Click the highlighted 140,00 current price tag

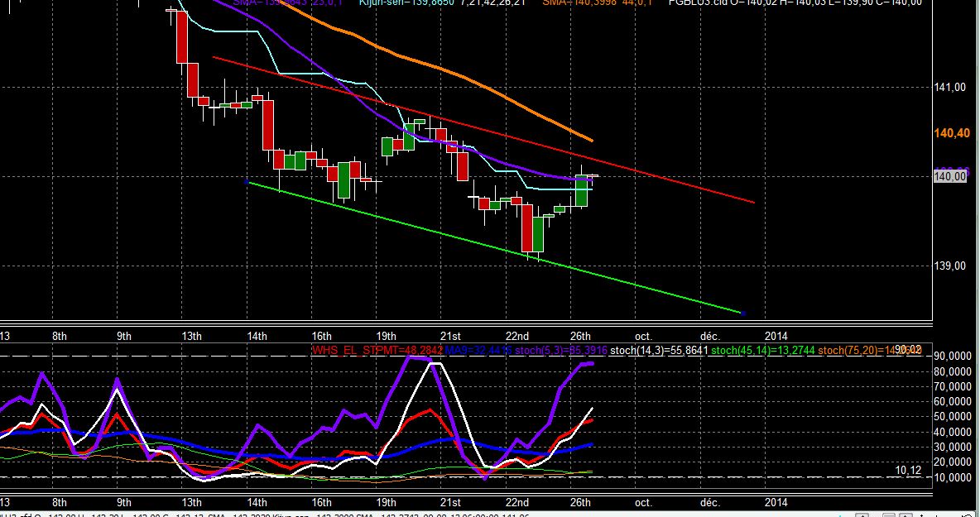951,177
